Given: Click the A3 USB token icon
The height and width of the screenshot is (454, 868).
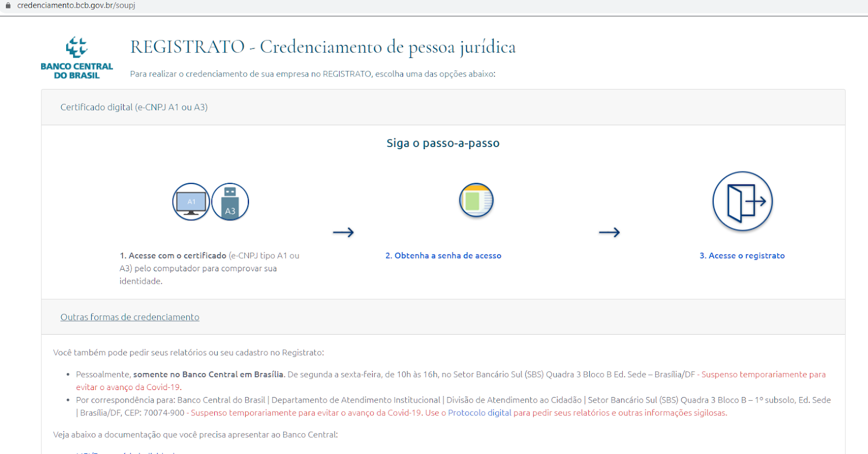Looking at the screenshot, I should coord(230,202).
